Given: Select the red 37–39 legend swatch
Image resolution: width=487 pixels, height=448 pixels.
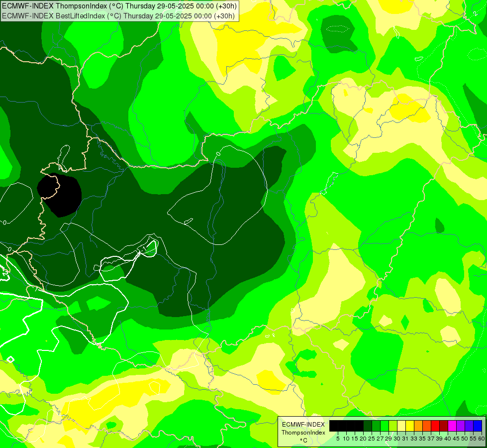Looking at the screenshot, I should pos(435,426).
